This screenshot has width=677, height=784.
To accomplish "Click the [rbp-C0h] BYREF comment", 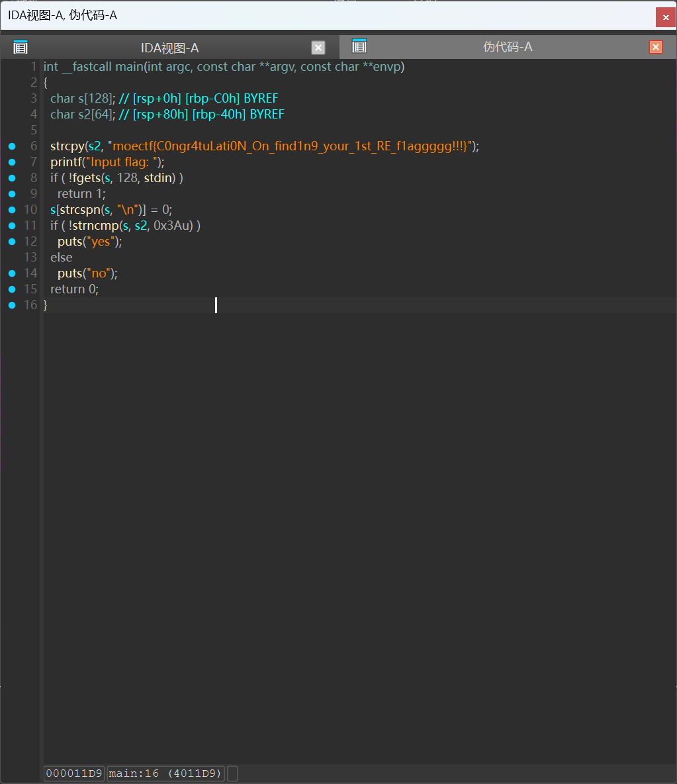I will [x=232, y=99].
